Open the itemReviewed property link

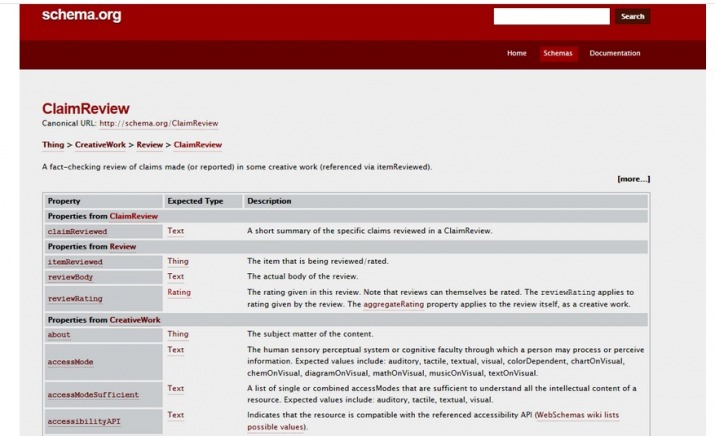(75, 262)
